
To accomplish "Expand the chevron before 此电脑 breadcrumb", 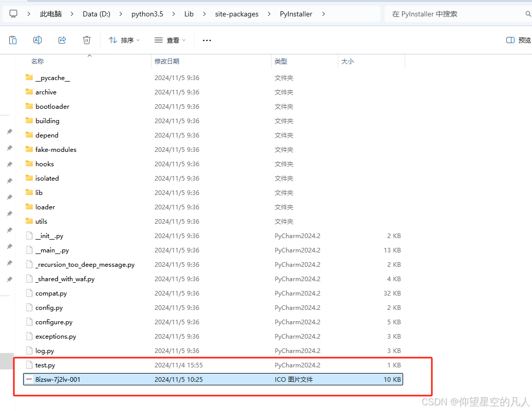I will click(x=29, y=14).
